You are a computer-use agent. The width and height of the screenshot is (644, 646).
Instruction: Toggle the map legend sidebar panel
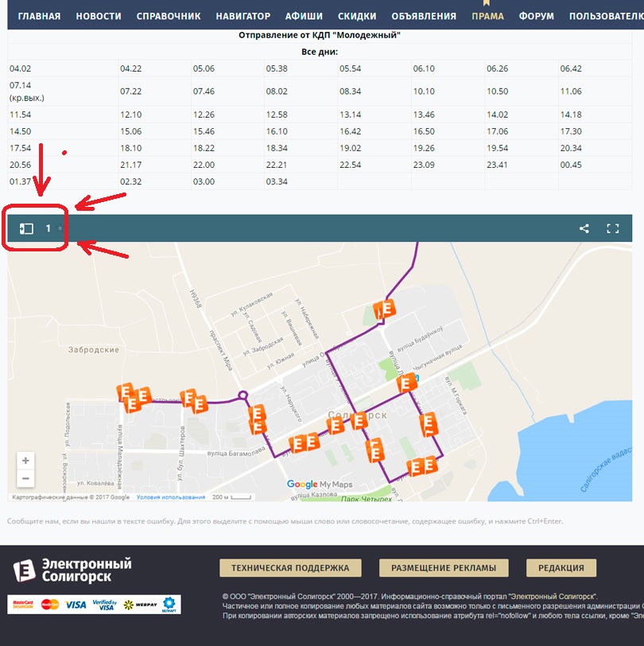[x=26, y=229]
